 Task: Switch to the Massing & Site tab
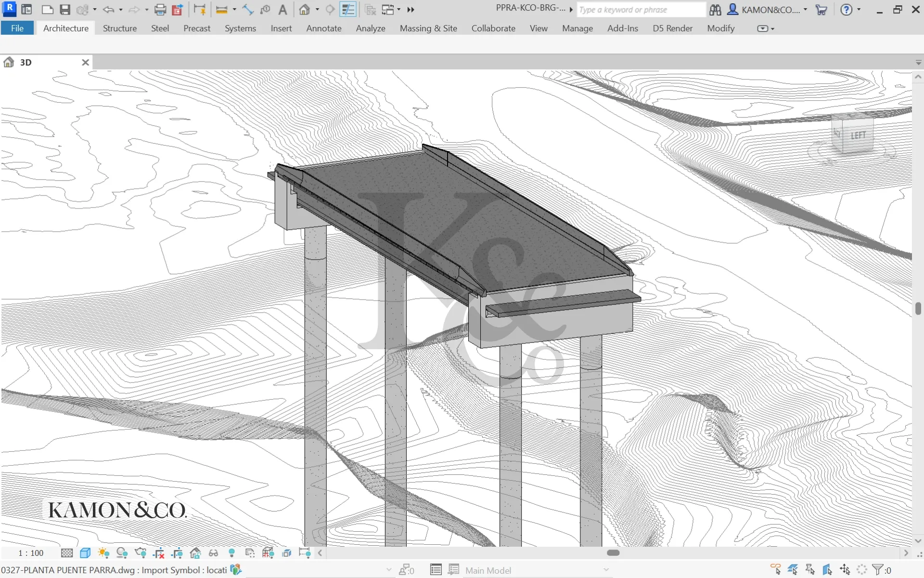click(428, 28)
